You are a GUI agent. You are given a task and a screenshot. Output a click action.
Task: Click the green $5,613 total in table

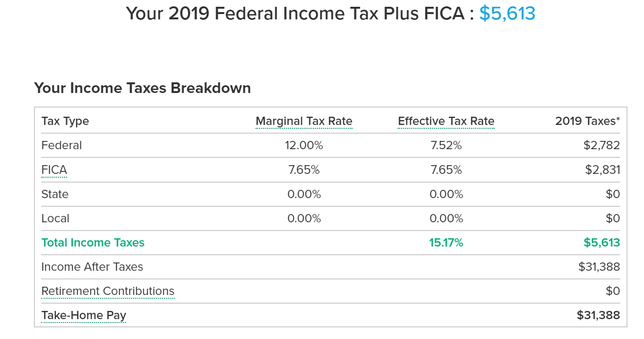coord(601,243)
